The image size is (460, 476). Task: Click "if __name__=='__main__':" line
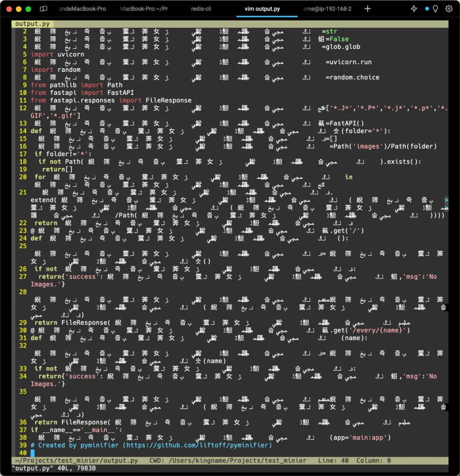[76, 430]
